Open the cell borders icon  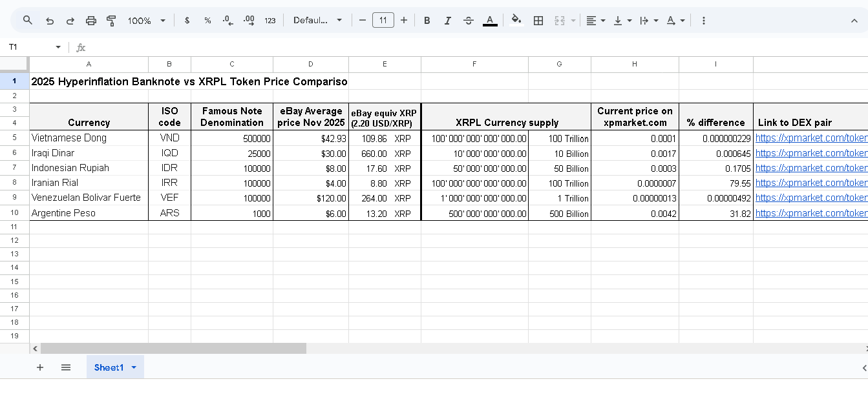click(538, 21)
